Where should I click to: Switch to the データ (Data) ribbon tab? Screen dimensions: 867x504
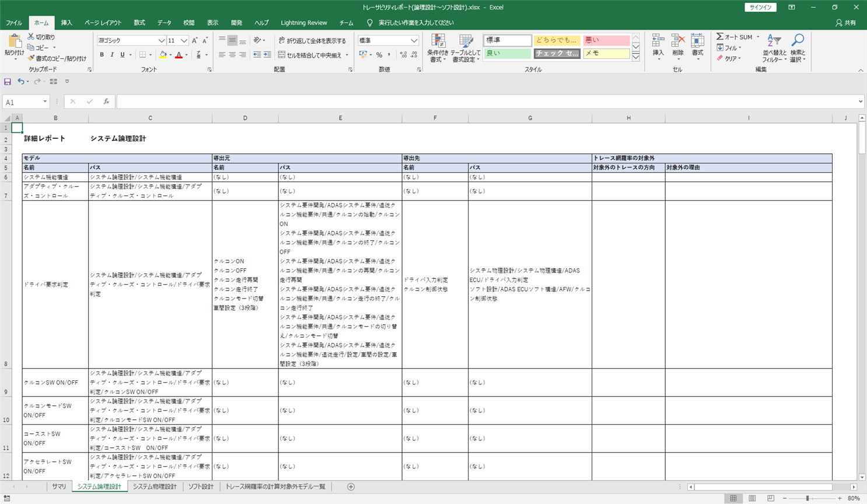[x=165, y=23]
